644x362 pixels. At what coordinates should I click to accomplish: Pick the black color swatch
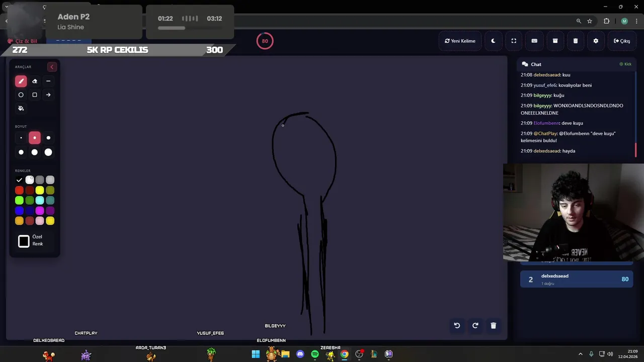point(19,180)
